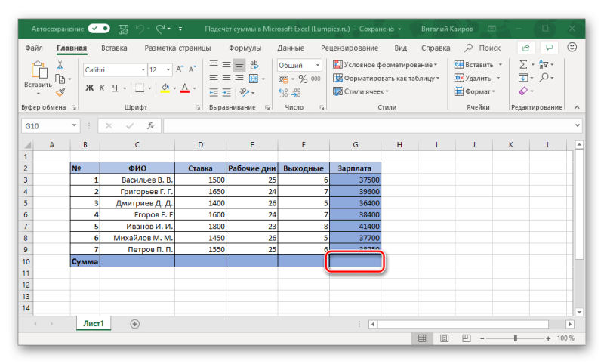Open the Справка tab
This screenshot has height=364, width=604.
point(436,48)
